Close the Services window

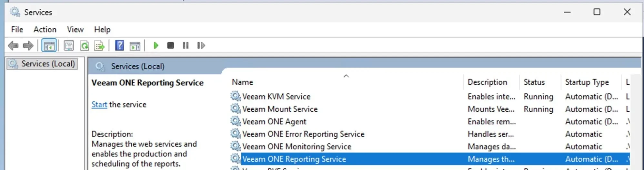627,12
